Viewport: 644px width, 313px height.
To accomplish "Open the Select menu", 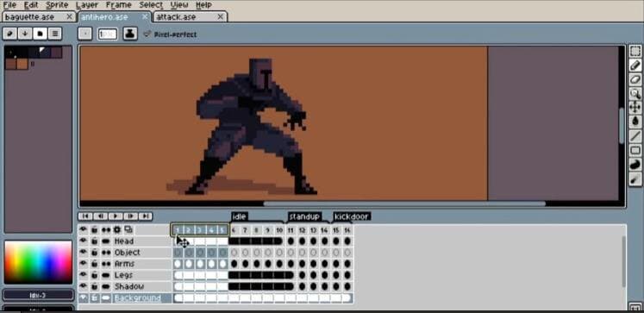I will click(151, 5).
